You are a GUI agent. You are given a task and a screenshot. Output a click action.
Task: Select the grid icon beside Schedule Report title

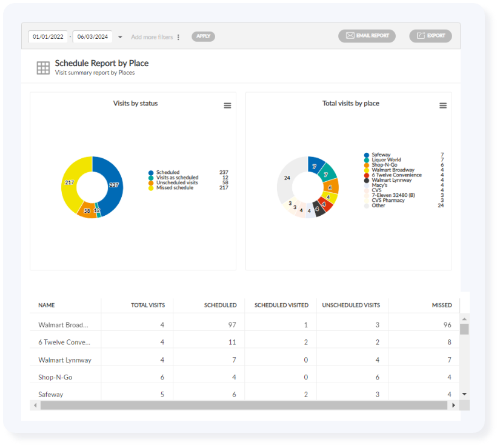click(x=42, y=68)
